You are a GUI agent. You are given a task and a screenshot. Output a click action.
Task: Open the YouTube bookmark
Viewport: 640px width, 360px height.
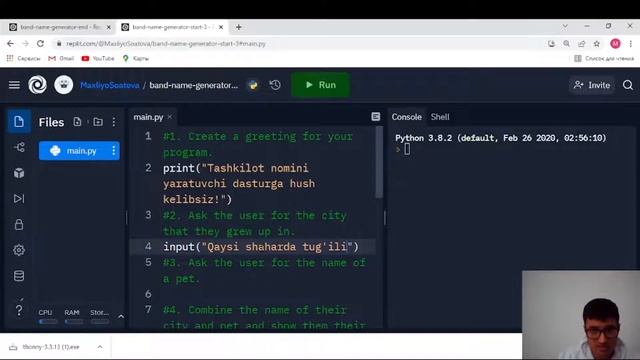[x=98, y=58]
